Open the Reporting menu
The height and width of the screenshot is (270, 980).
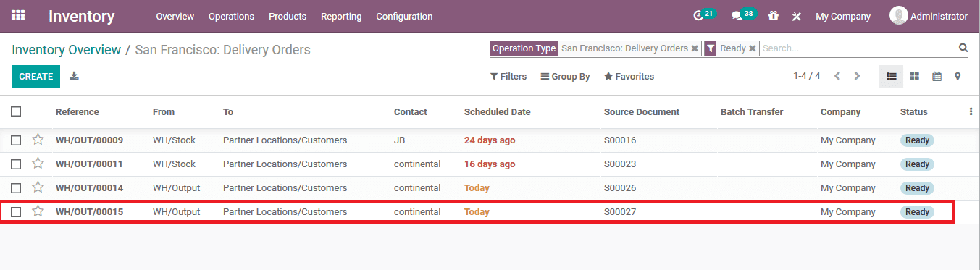tap(341, 16)
